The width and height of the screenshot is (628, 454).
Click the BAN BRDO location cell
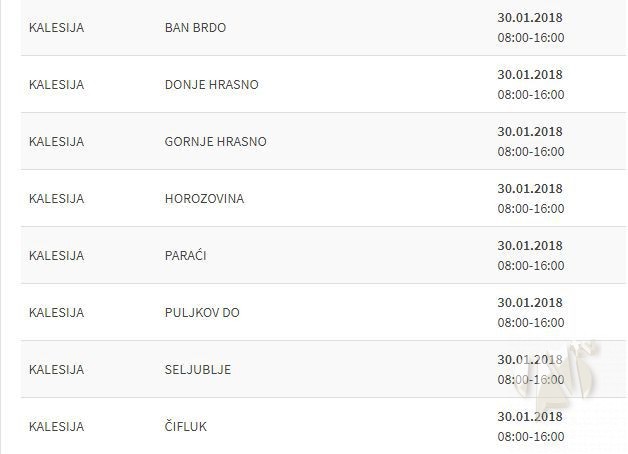click(x=195, y=27)
